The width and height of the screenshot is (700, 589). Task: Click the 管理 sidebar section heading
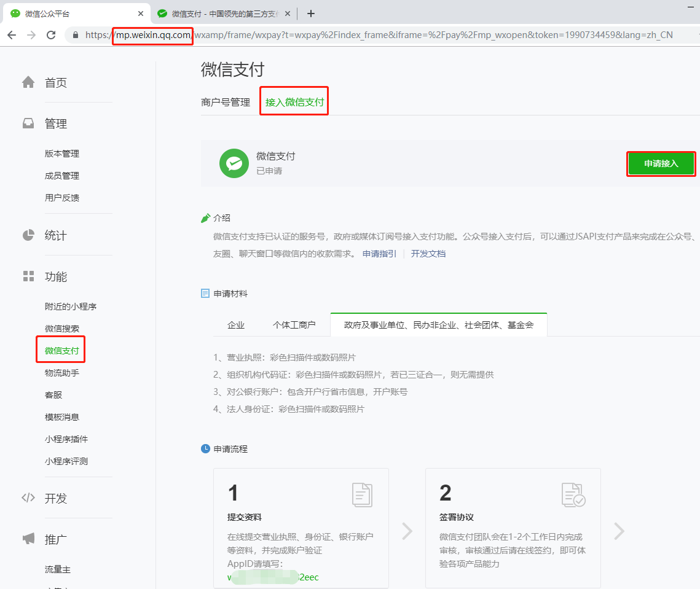click(x=56, y=123)
